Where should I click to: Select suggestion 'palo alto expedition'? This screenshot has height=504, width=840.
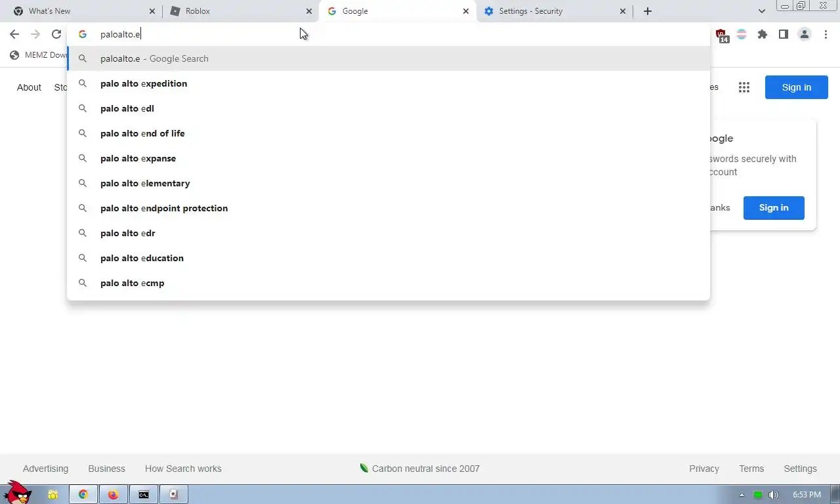tap(388, 83)
